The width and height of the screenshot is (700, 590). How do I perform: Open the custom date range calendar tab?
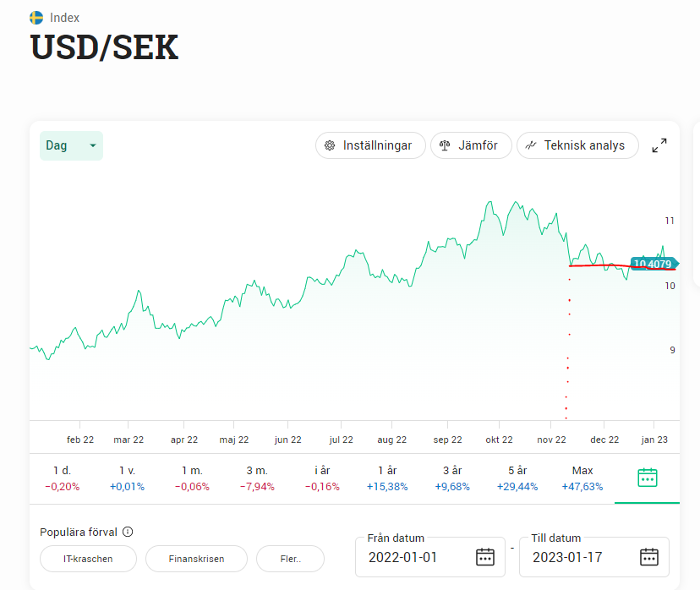[x=647, y=478]
